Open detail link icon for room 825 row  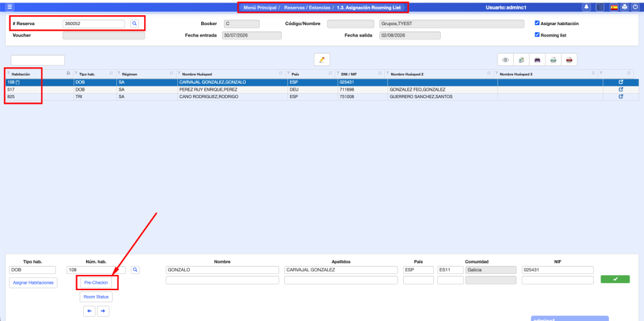coord(621,96)
